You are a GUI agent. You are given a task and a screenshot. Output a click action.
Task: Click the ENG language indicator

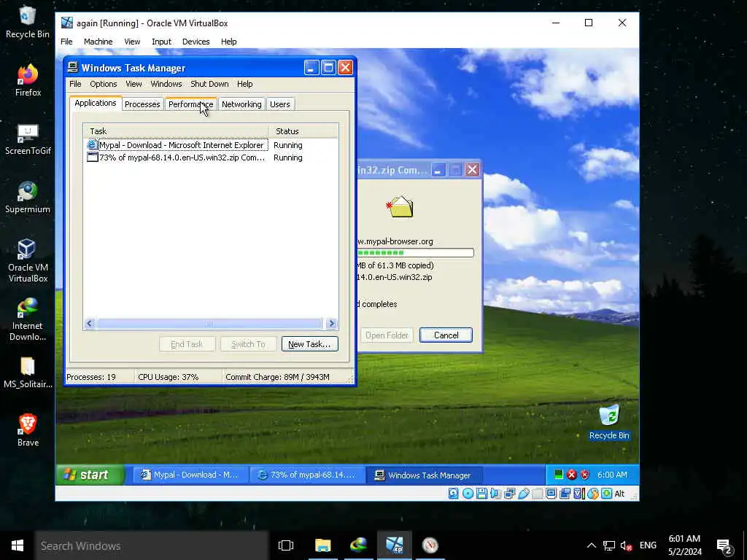[648, 545]
